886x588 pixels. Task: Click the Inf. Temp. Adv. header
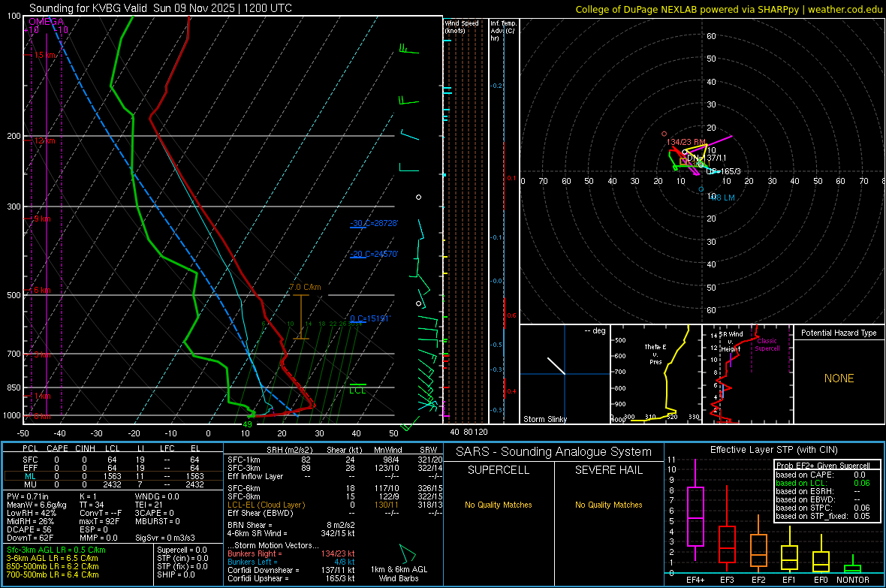click(x=503, y=31)
